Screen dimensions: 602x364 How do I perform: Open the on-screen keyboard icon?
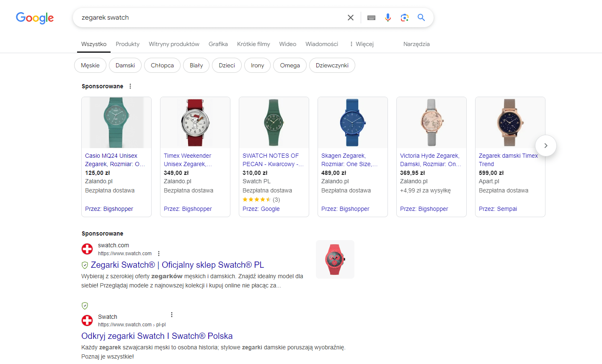[x=371, y=18]
